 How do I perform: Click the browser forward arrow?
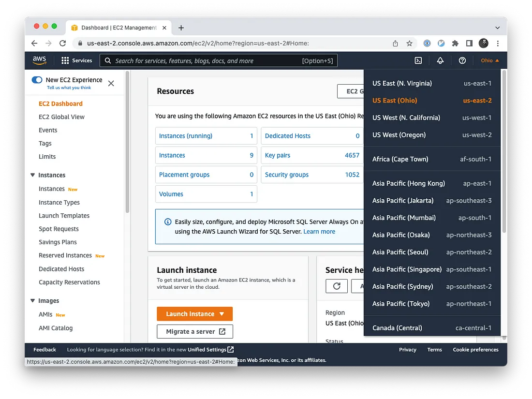(48, 43)
